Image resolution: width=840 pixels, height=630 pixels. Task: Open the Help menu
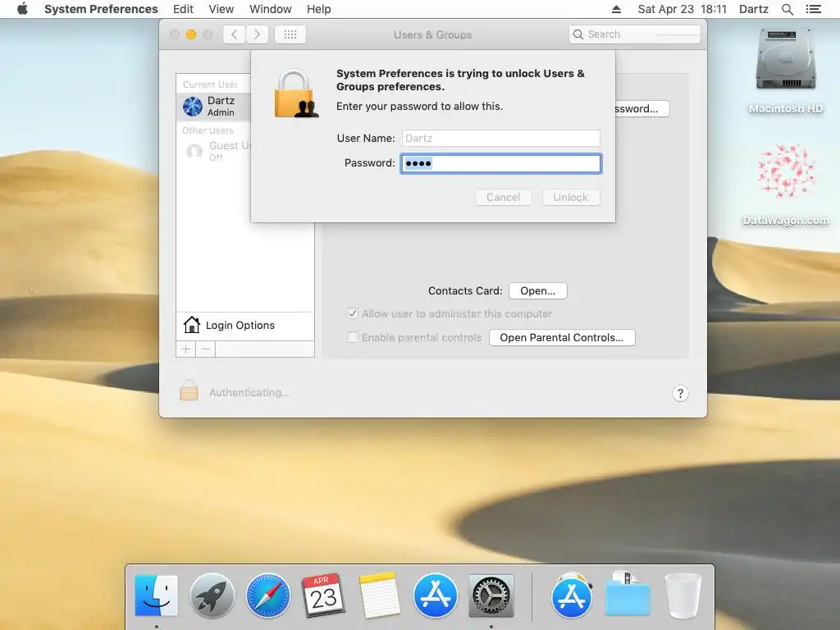point(319,9)
